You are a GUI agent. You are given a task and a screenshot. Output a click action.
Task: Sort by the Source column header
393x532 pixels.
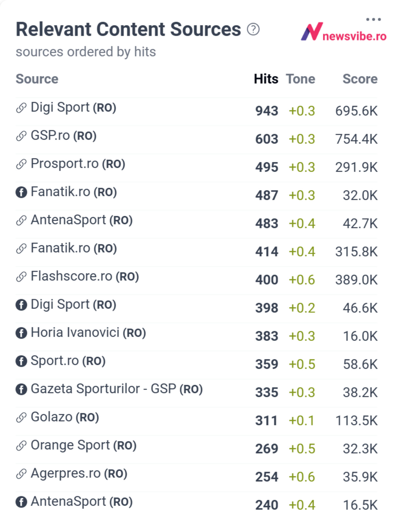pos(37,79)
